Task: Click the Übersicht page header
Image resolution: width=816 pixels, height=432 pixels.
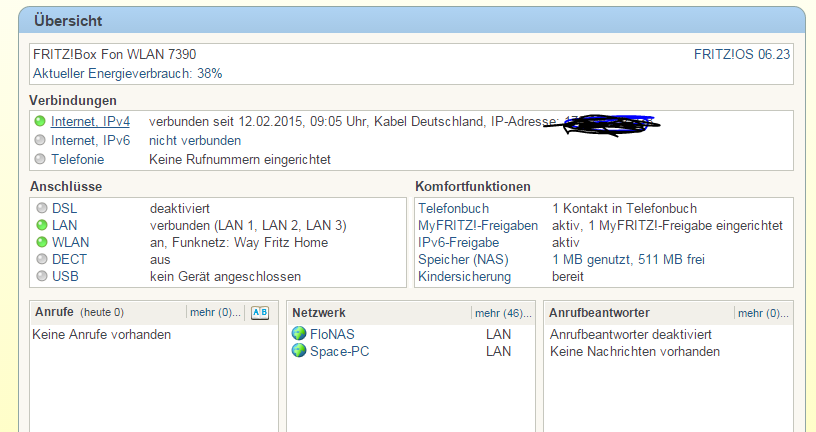Action: [x=68, y=21]
